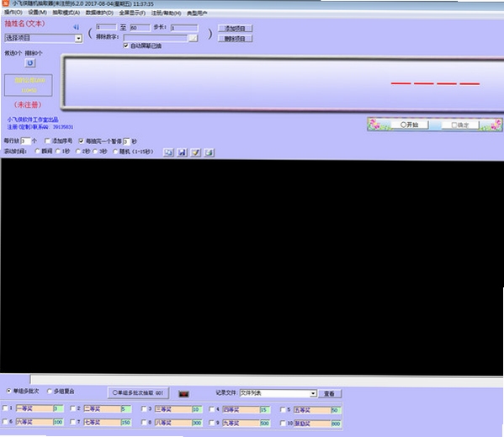The image size is (504, 437).
Task: Click the save floppy disk icon
Action: (183, 152)
